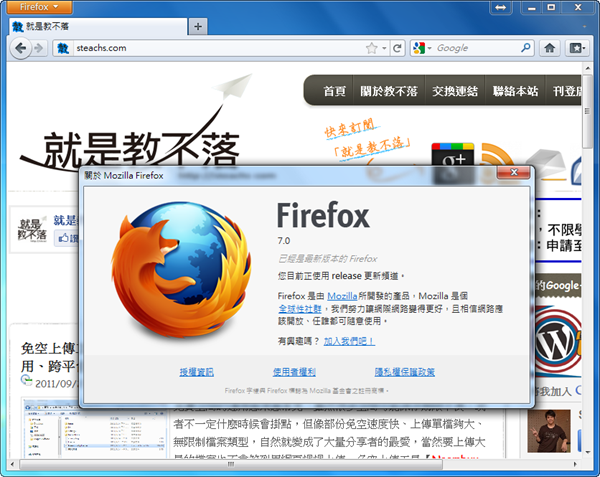600x477 pixels.
Task: Reload the page with the refresh icon
Action: [397, 48]
